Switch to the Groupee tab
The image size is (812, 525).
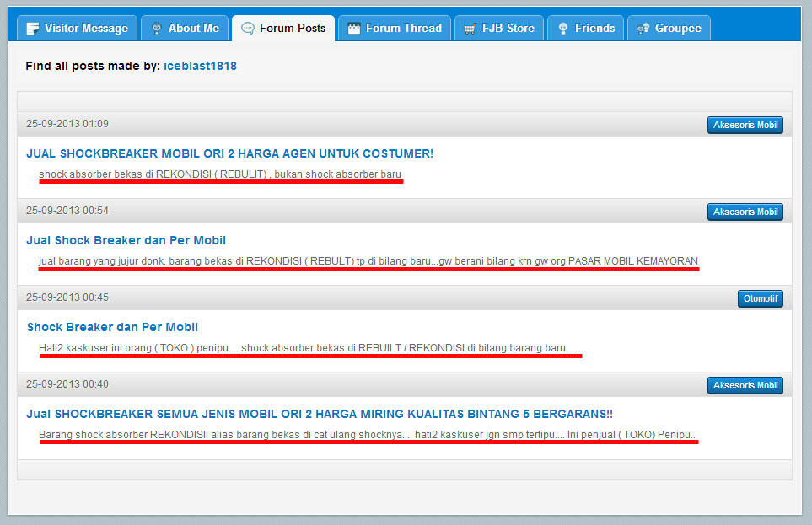click(669, 28)
